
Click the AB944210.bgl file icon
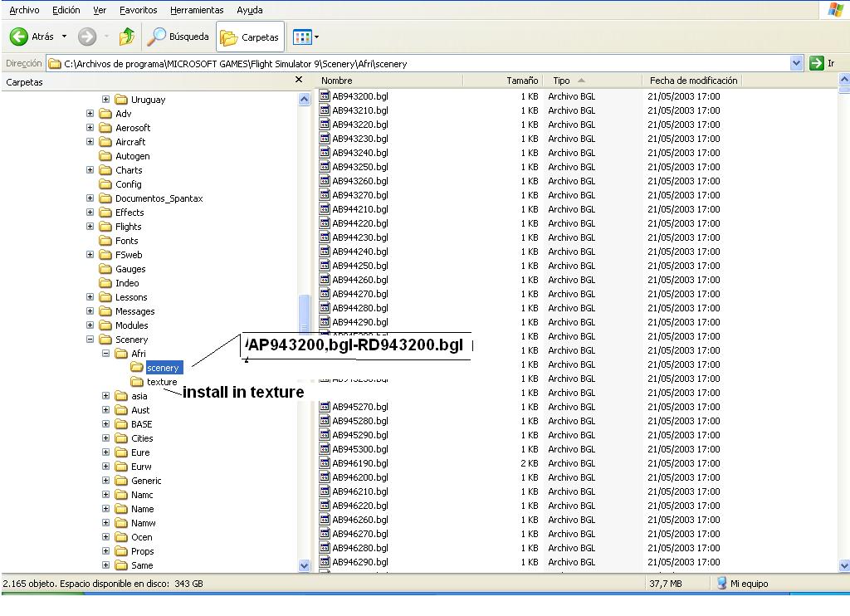[325, 208]
